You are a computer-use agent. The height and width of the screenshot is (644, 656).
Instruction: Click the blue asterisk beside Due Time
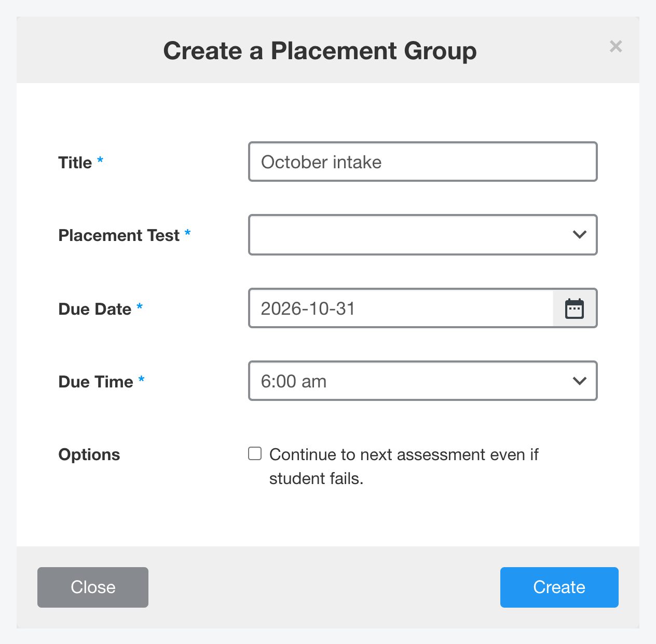pos(141,380)
